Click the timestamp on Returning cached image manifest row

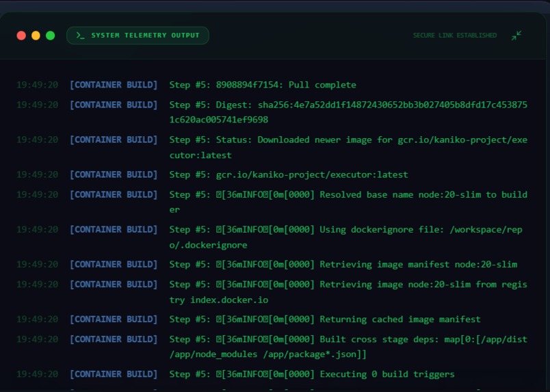[37, 319]
